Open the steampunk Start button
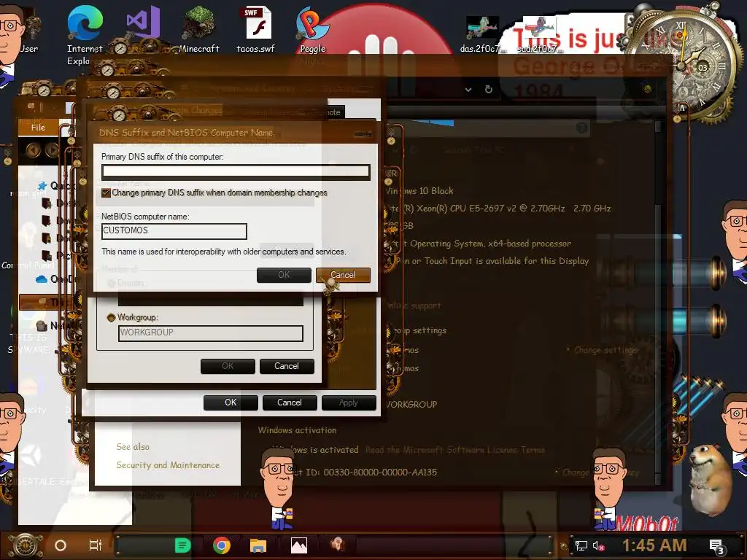Image resolution: width=747 pixels, height=560 pixels. click(x=25, y=545)
